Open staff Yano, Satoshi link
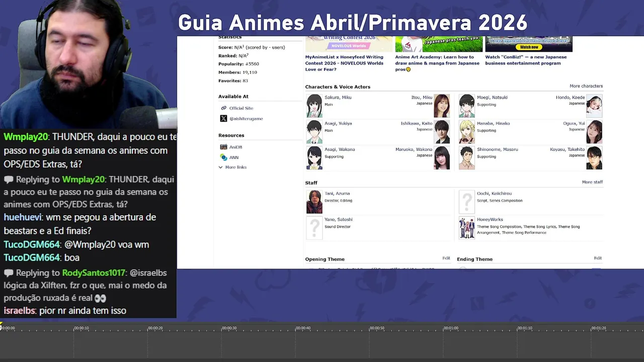Screen dimensions: 644x362 (x=339, y=220)
